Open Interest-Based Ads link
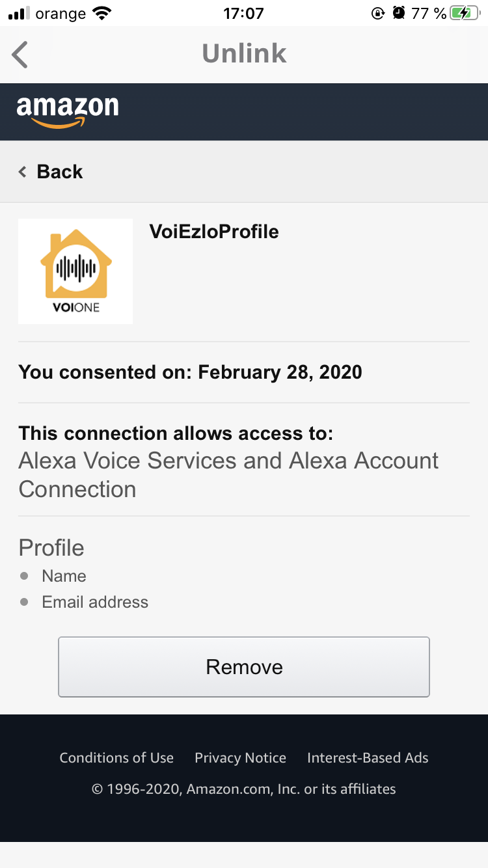488x868 pixels. click(x=368, y=758)
